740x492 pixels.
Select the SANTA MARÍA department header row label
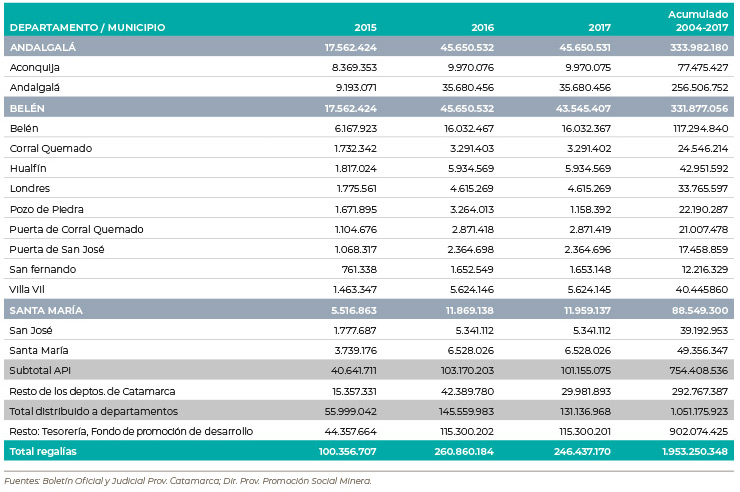46,310
